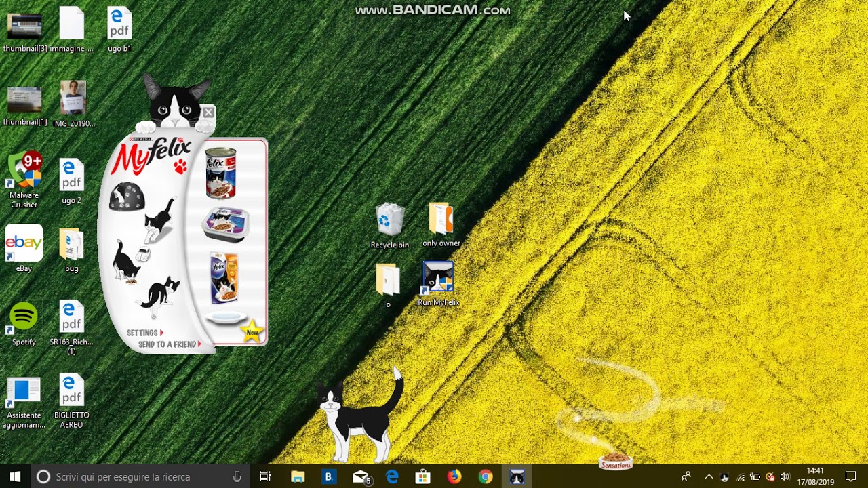Open Task View from the taskbar
This screenshot has width=868, height=488.
coord(265,476)
